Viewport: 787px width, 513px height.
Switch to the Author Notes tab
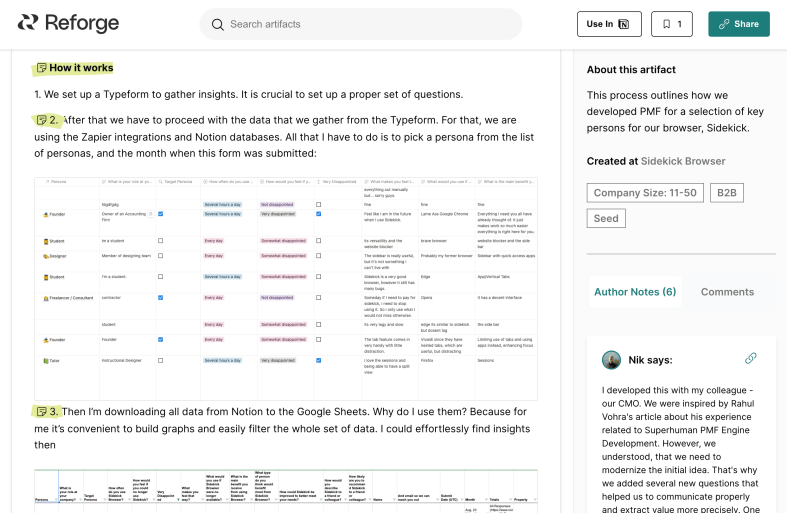(635, 292)
